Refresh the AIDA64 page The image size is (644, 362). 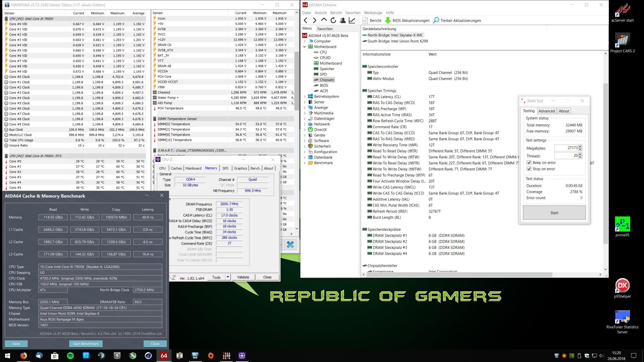[333, 20]
